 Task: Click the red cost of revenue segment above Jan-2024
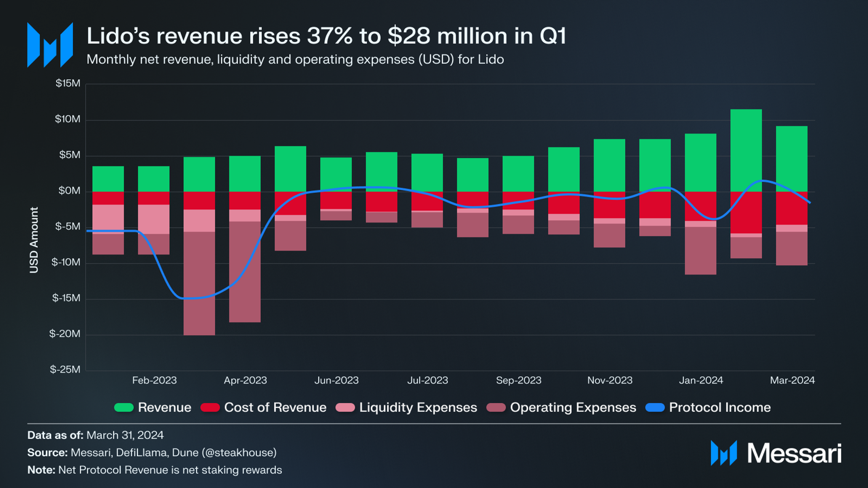pos(701,206)
